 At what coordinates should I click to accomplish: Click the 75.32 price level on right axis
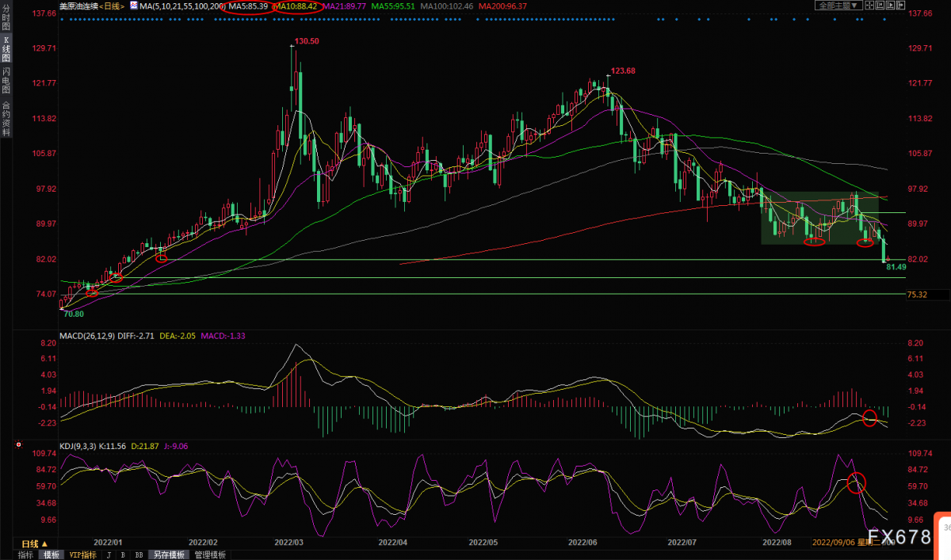click(918, 295)
